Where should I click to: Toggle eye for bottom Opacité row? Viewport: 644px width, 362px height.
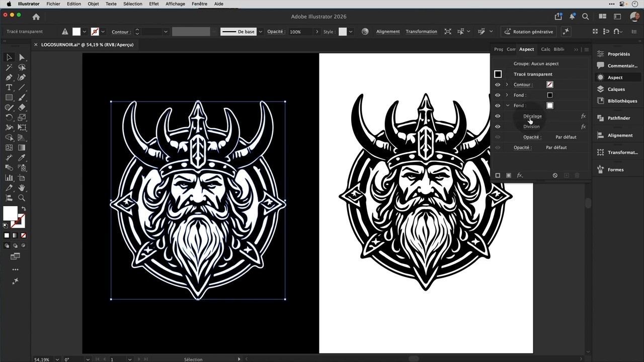(x=498, y=147)
